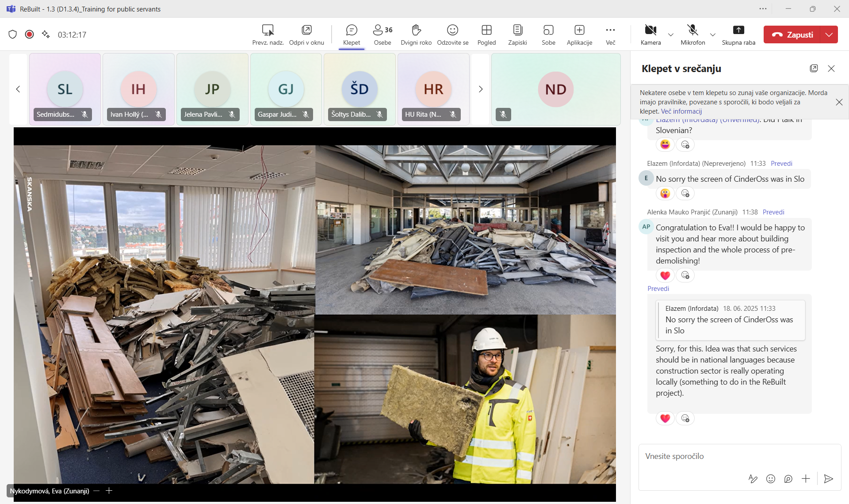Turn on the Kamera
This screenshot has width=849, height=504.
click(x=650, y=34)
